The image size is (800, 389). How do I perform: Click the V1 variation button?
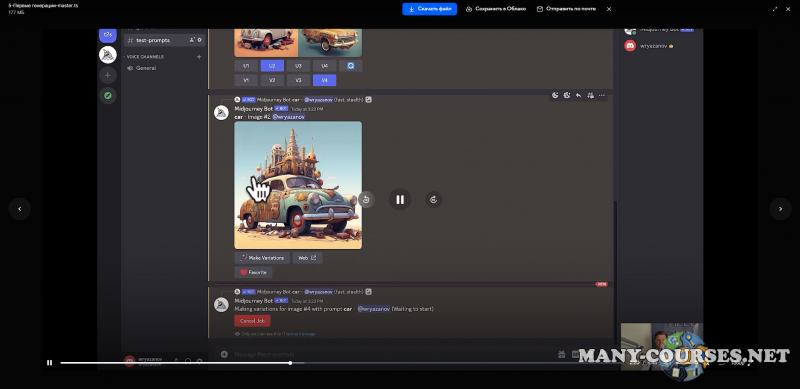coord(246,80)
